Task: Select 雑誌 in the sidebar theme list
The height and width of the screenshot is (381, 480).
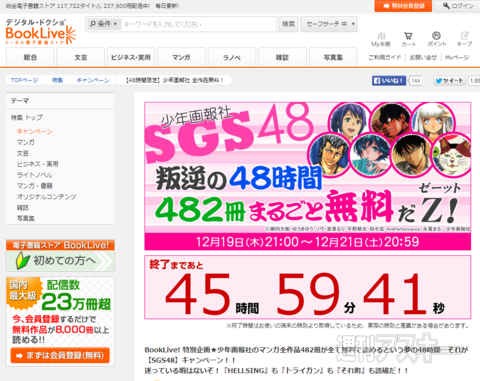Action: click(23, 208)
